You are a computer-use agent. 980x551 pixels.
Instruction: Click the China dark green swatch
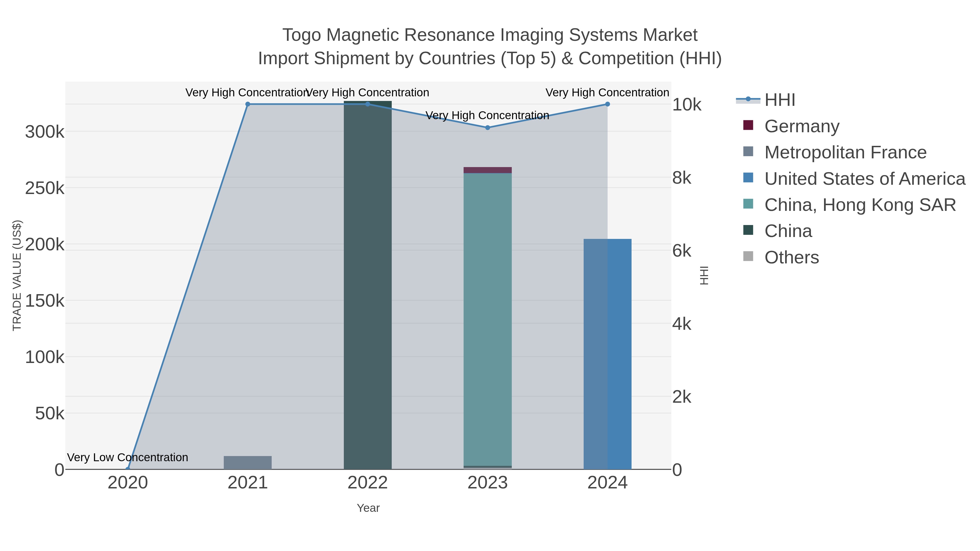click(748, 230)
